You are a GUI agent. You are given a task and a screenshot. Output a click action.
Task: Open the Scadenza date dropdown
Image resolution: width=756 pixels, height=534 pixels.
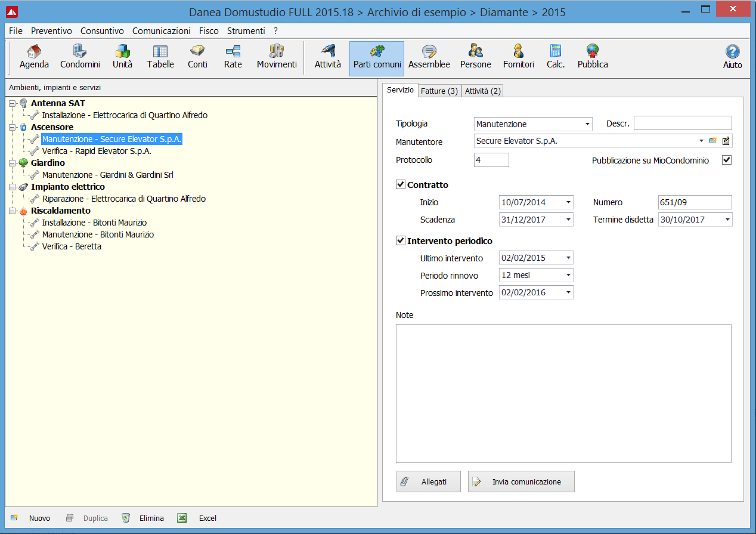tap(568, 220)
